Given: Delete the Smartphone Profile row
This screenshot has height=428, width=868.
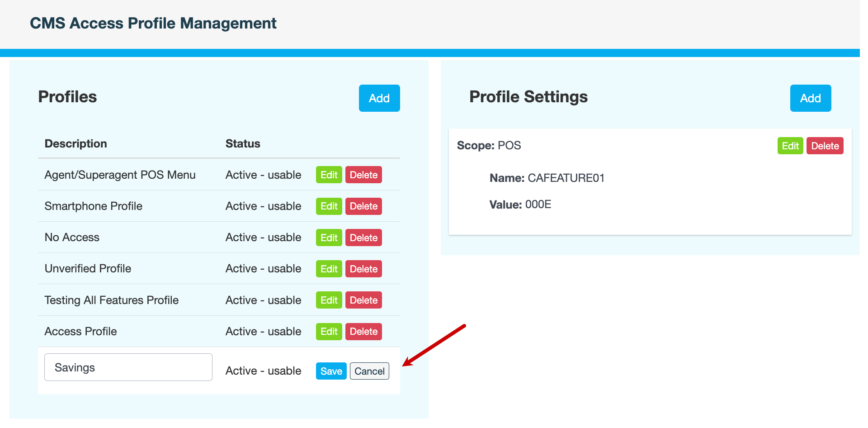Looking at the screenshot, I should 363,206.
